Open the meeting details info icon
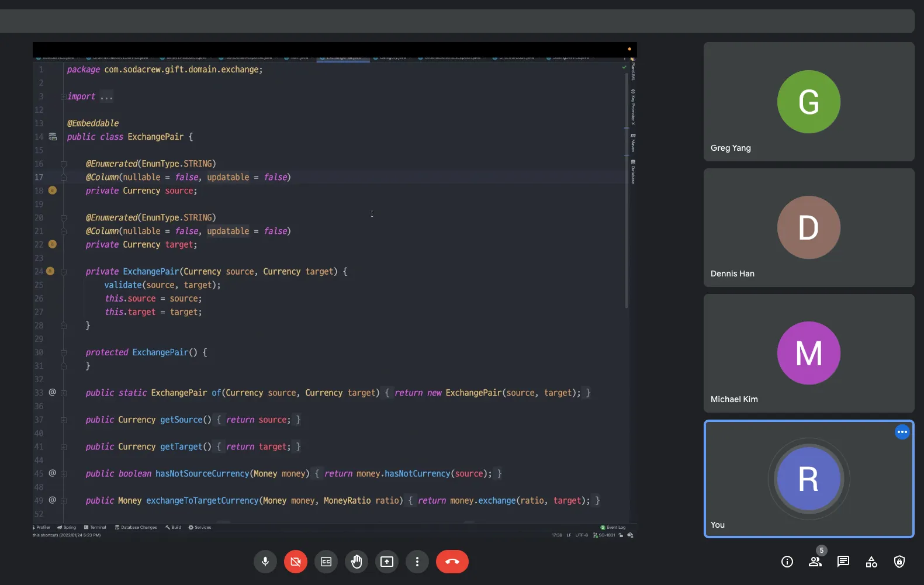Screen dimensions: 924x585 tap(787, 562)
